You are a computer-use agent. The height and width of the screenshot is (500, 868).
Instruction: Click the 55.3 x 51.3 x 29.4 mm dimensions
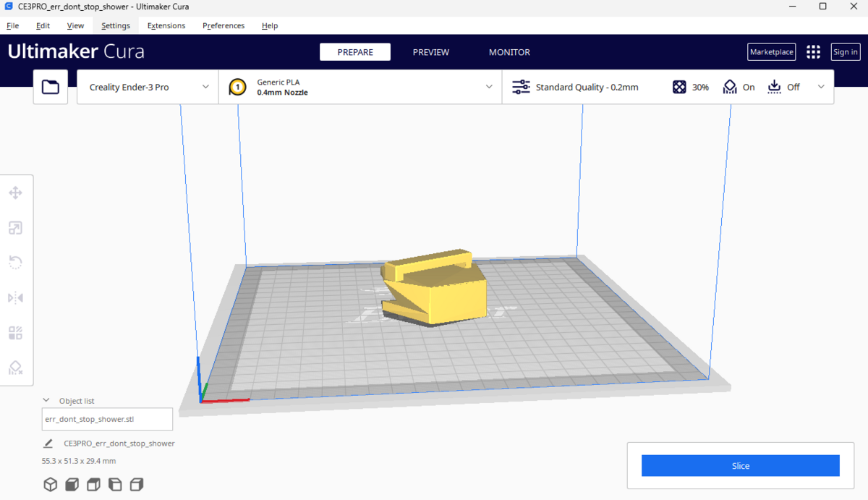79,461
